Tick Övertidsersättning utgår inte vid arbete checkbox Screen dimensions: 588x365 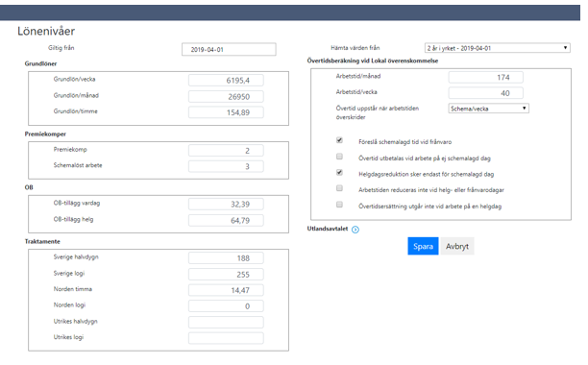click(339, 205)
